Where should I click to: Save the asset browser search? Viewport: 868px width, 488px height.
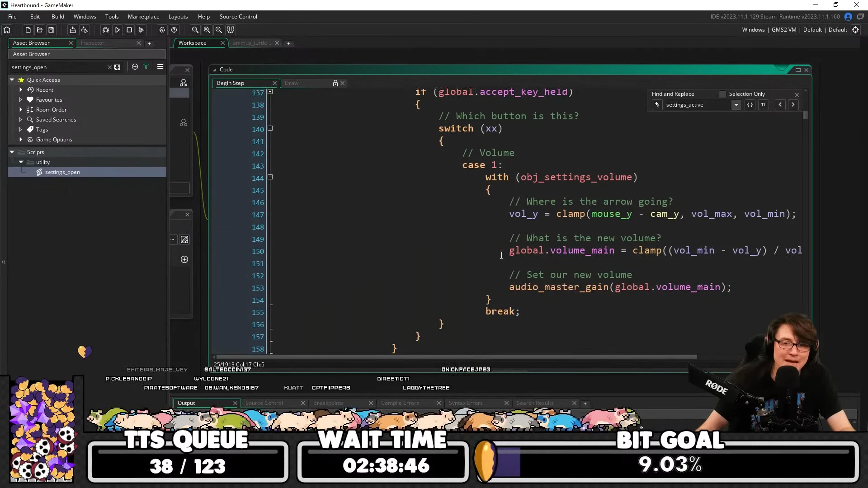tap(118, 67)
